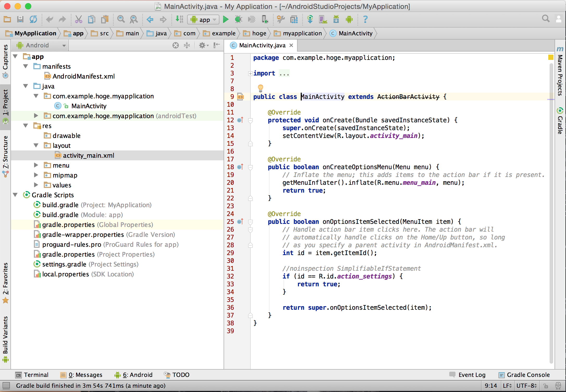Expand the values folder
566x392 pixels.
(x=36, y=185)
